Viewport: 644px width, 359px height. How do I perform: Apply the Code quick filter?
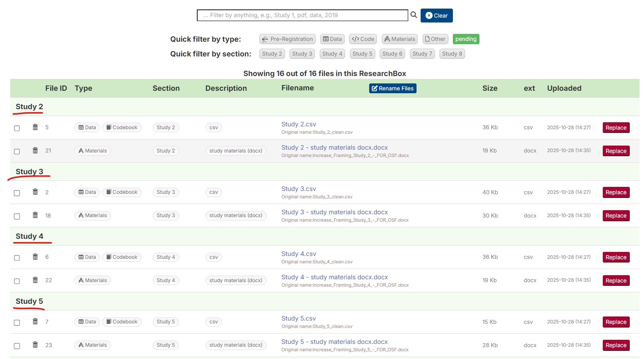coord(363,39)
